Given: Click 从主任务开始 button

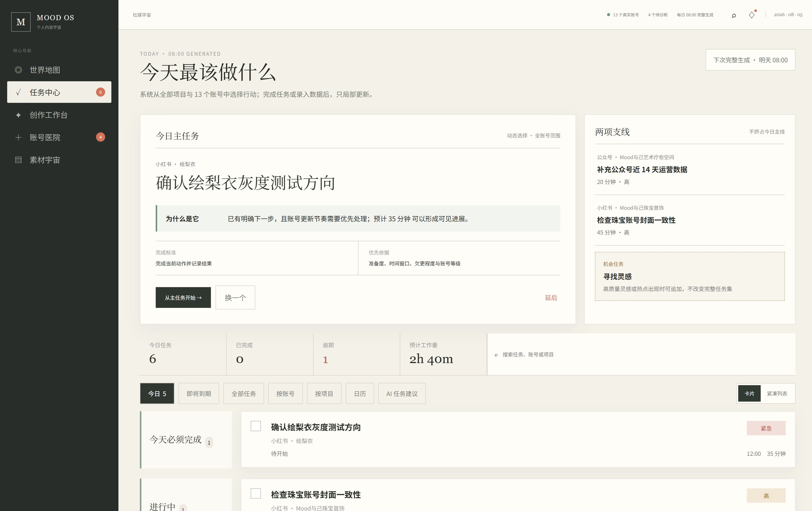Looking at the screenshot, I should pos(183,297).
